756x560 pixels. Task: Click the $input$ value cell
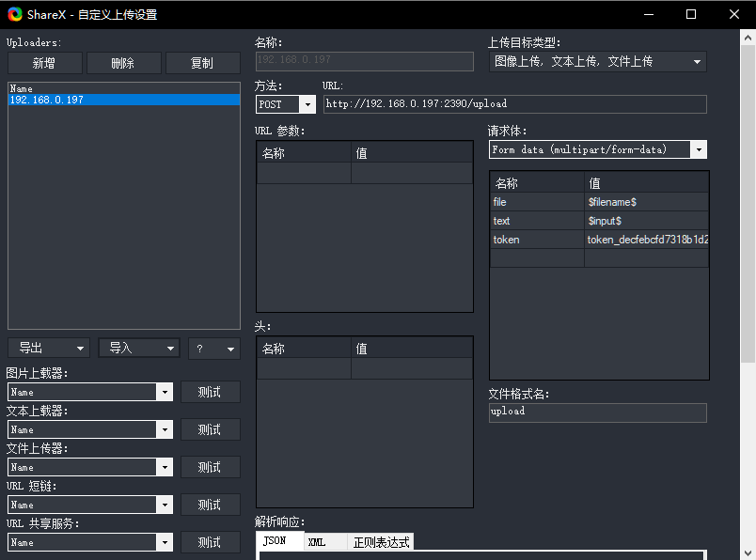click(x=646, y=221)
